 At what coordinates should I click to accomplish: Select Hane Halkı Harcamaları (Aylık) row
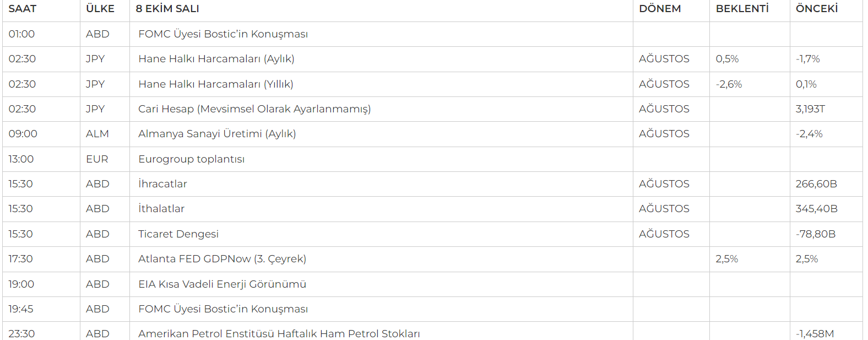[x=216, y=59]
